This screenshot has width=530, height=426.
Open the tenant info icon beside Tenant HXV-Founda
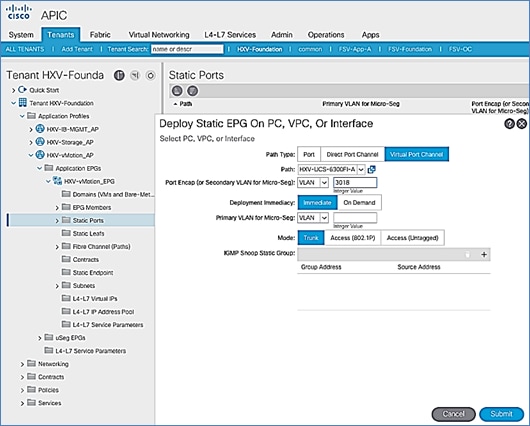pyautogui.click(x=119, y=75)
